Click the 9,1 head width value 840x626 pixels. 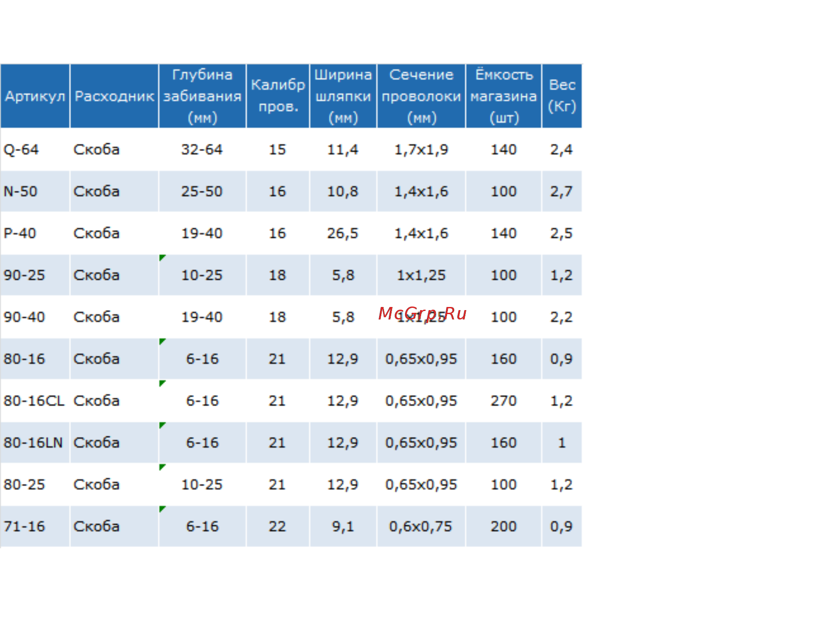[343, 526]
